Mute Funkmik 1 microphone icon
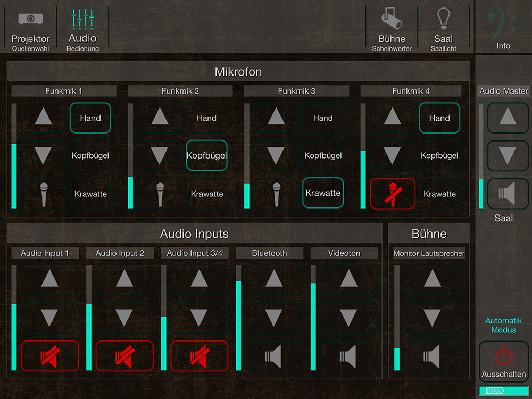 pyautogui.click(x=44, y=194)
